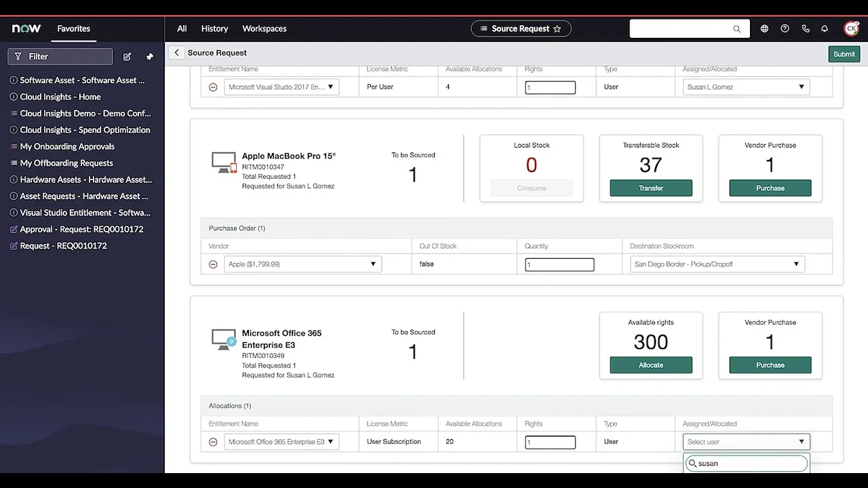Click the 'Purchase Order (1)' section header
This screenshot has width=868, height=488.
(x=237, y=228)
